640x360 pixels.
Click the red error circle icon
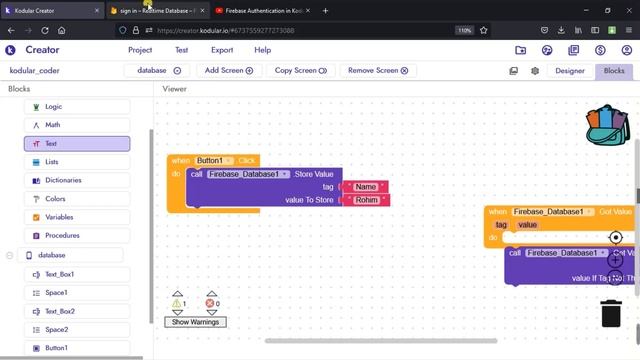[x=210, y=303]
